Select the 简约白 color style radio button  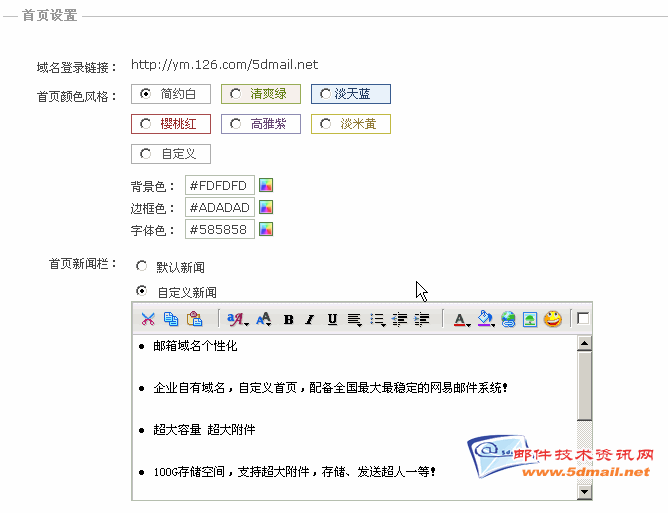pos(146,94)
